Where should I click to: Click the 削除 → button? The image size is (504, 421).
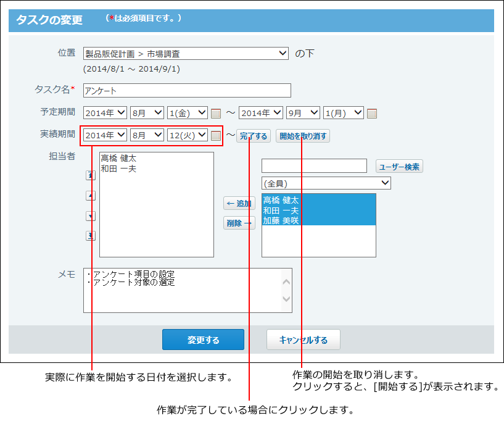pyautogui.click(x=239, y=223)
